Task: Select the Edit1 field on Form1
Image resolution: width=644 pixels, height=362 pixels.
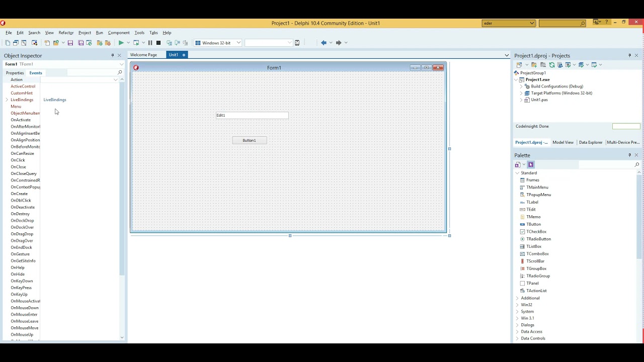Action: coord(252,115)
